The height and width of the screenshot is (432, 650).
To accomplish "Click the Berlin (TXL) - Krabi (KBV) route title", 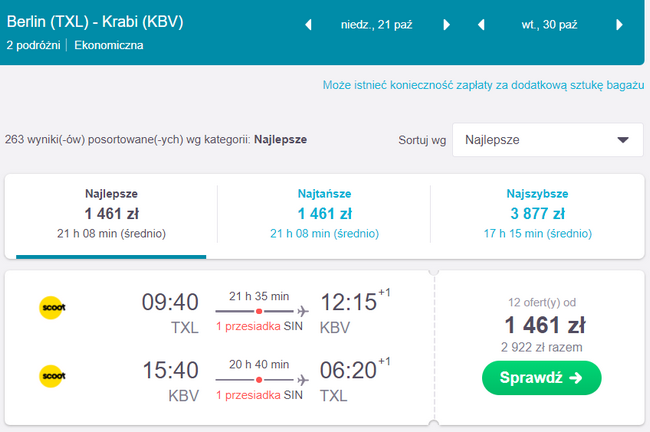I will [x=95, y=22].
